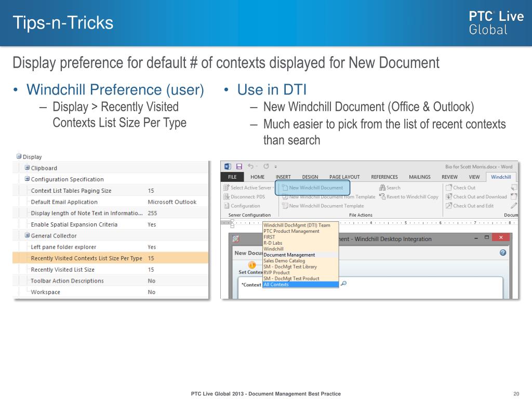Switch to the PAGE LAYOUT tab
Viewport: 532px width, 399px height.
pos(344,177)
